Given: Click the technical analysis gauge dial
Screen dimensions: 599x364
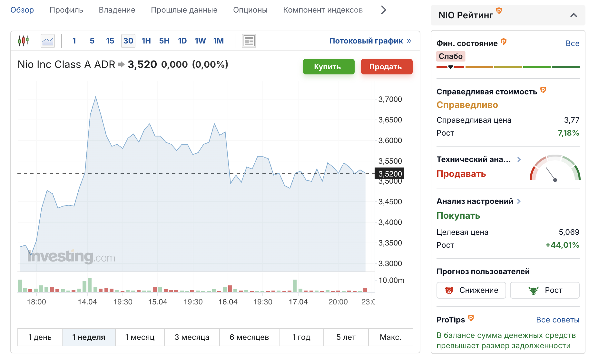Looking at the screenshot, I should (x=555, y=168).
